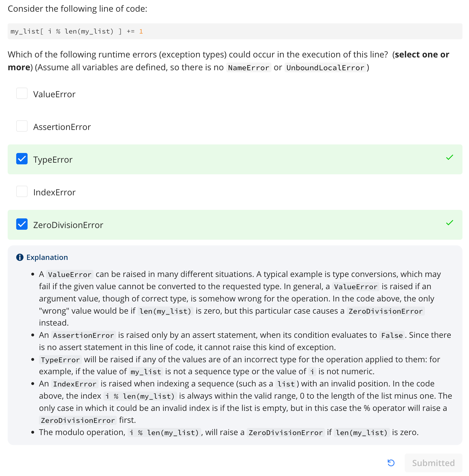Screen dimensions: 469x476
Task: Click the NameError inline code in the question
Action: (249, 68)
